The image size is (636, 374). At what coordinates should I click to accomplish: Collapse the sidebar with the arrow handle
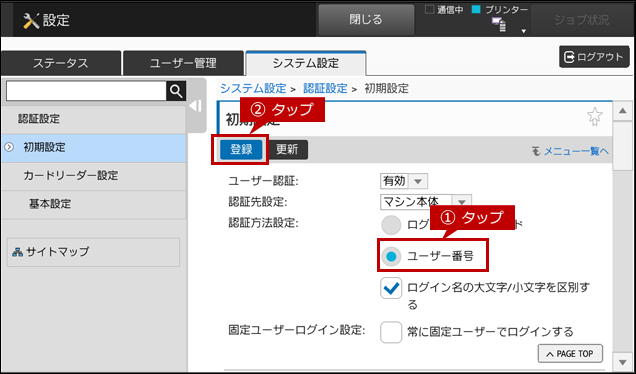pos(196,106)
